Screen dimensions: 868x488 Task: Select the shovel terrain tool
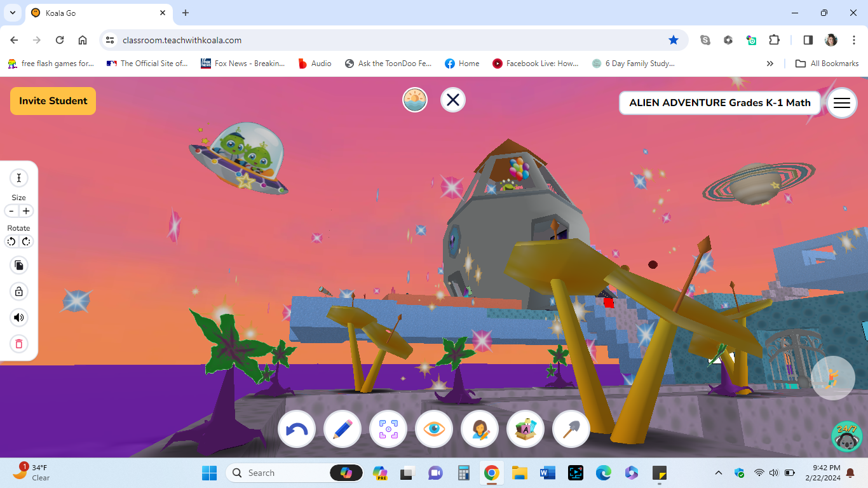(571, 429)
